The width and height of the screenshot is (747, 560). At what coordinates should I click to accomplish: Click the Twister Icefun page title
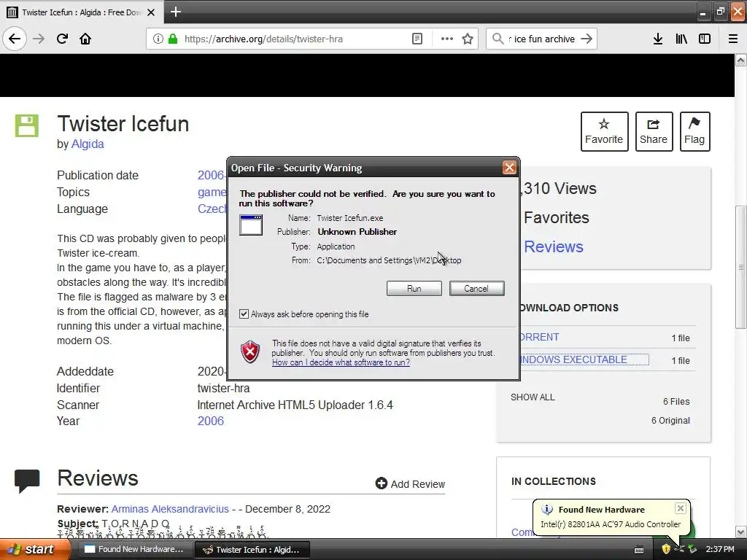pos(123,124)
